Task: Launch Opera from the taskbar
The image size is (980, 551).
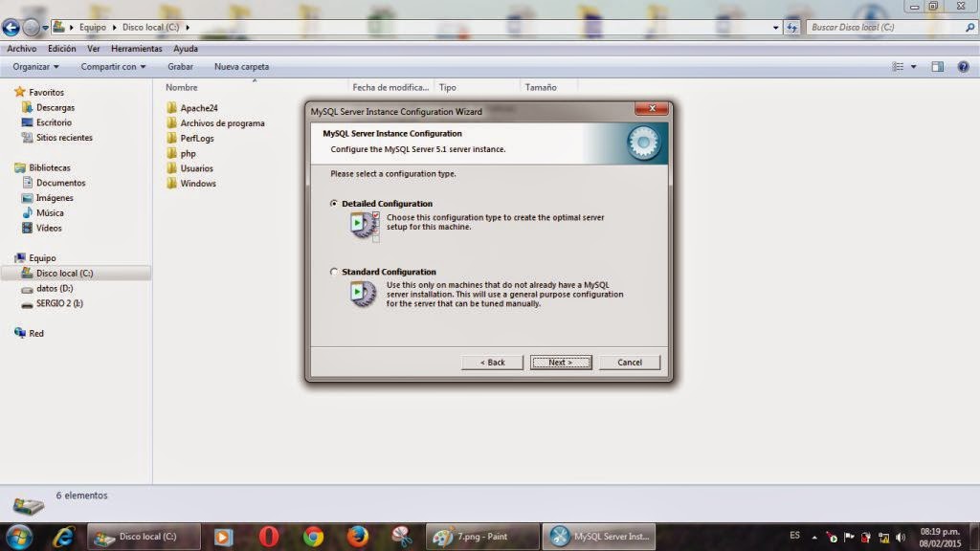Action: pos(269,537)
